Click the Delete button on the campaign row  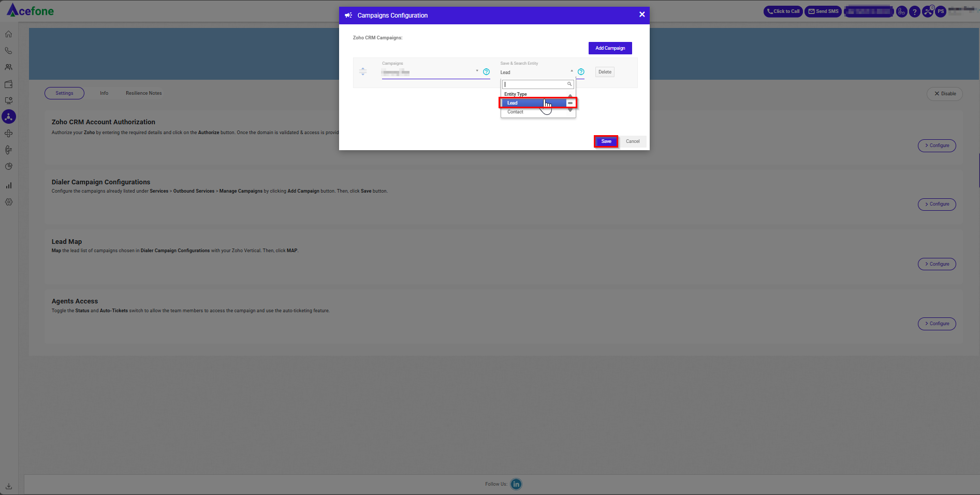tap(605, 72)
